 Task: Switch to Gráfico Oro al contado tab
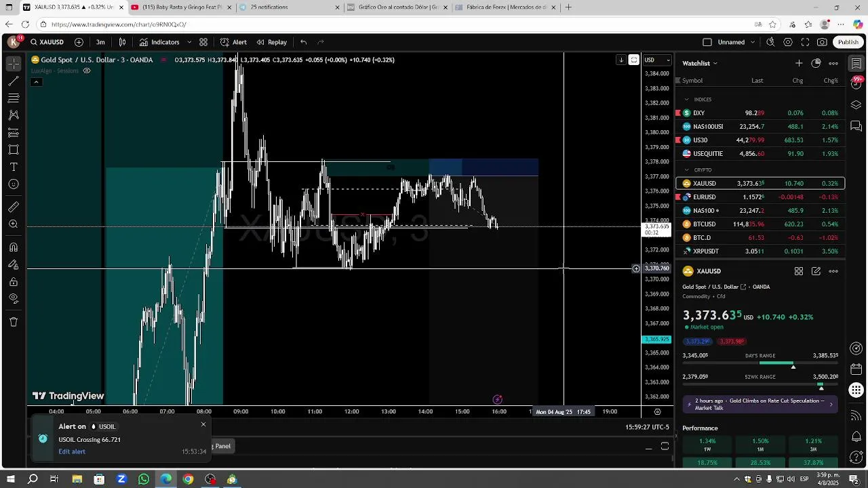pos(397,7)
